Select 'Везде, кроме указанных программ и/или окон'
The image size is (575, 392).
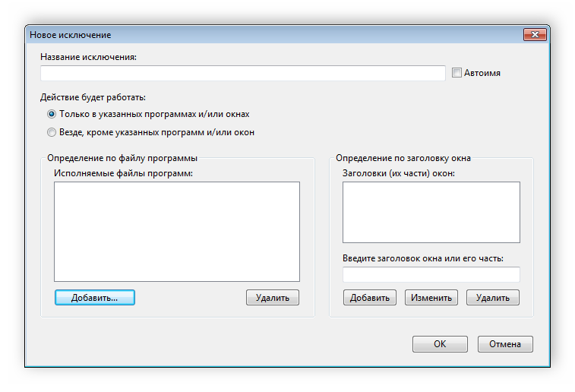tap(52, 132)
